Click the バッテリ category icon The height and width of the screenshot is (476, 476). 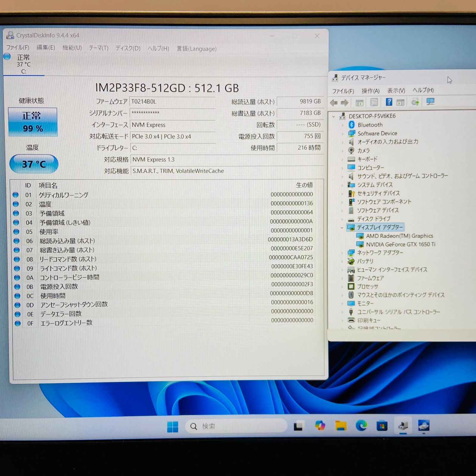coord(351,261)
